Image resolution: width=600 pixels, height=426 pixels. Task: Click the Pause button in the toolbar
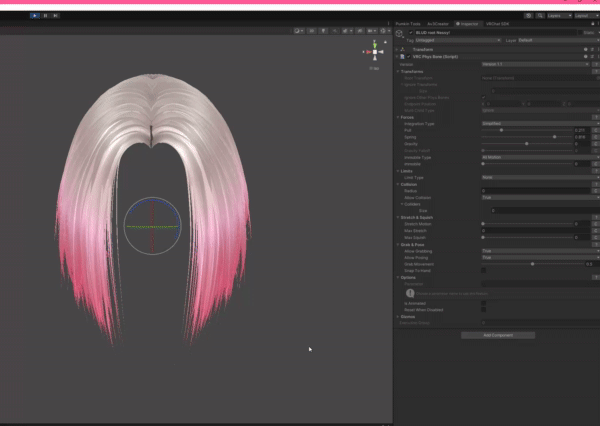(44, 15)
